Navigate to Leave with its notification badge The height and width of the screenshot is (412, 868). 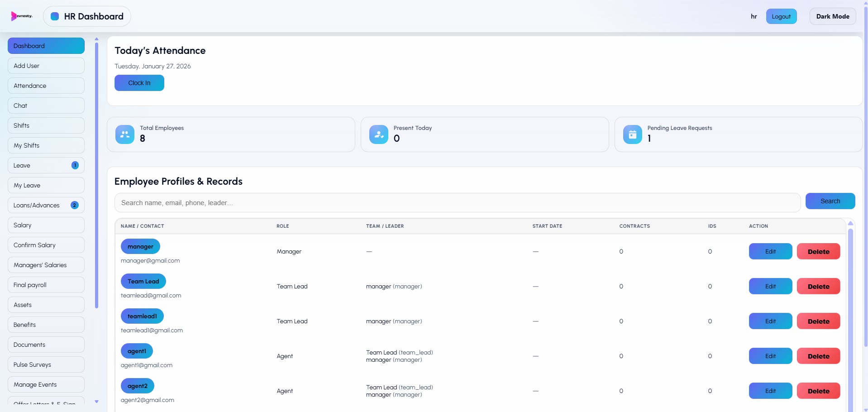coord(45,165)
